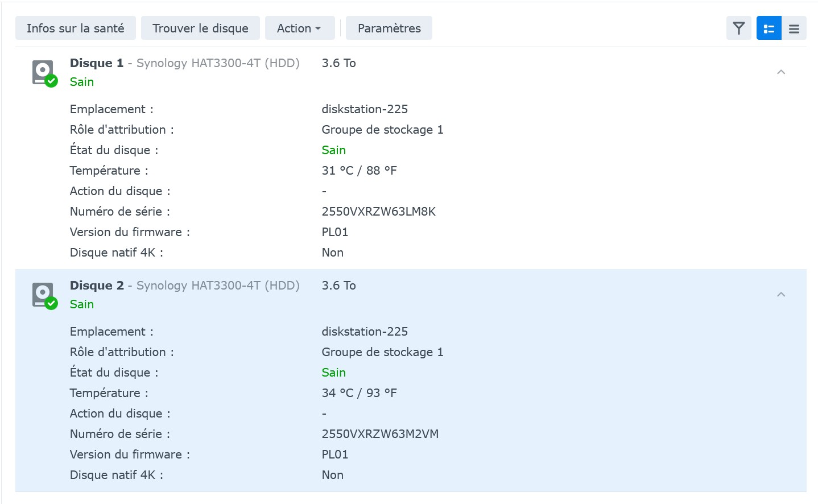The height and width of the screenshot is (504, 818).
Task: Click the Disque 1 hard drive icon
Action: [45, 73]
